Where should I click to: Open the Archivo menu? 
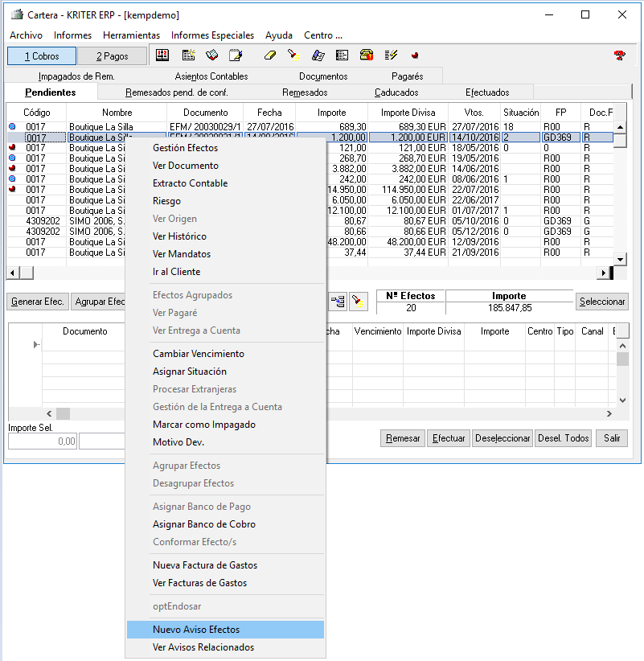[x=27, y=35]
